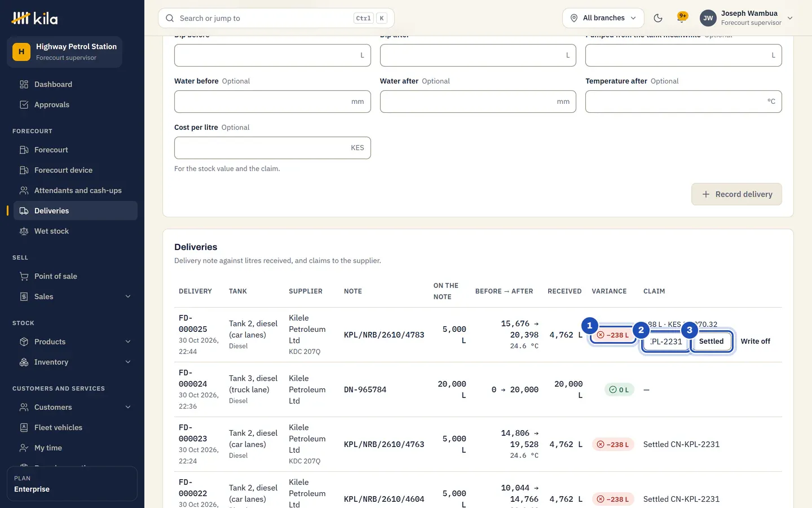Open the All branches dropdown
This screenshot has width=812, height=508.
pos(603,18)
